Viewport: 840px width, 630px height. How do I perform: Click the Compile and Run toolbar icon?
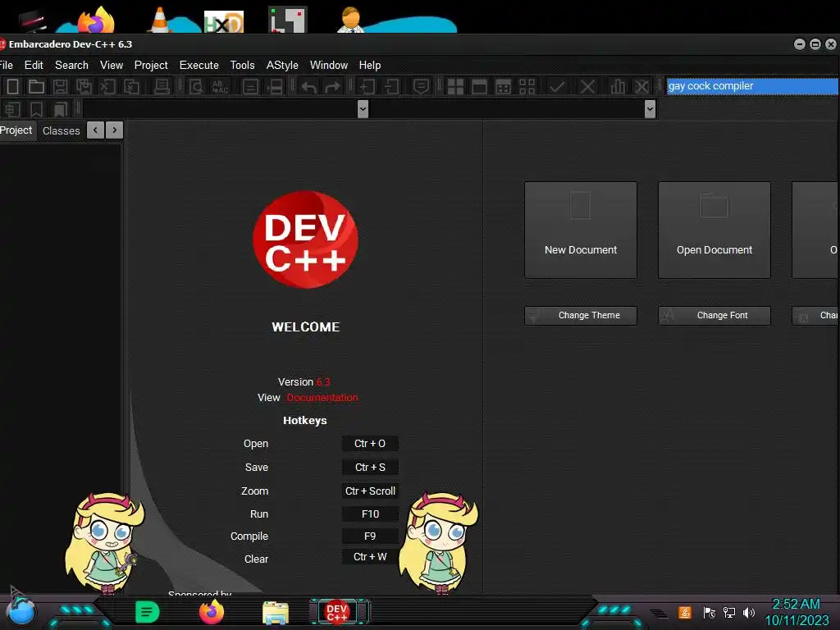(504, 86)
